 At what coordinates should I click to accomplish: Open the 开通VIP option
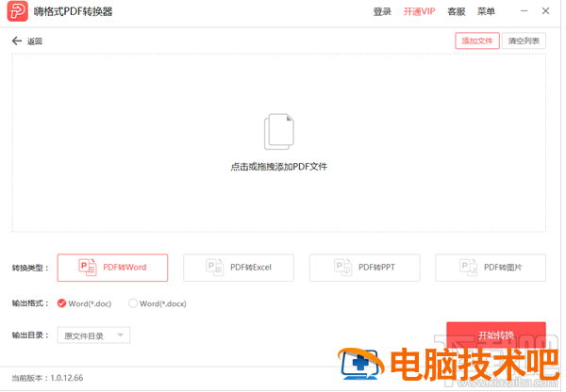[x=419, y=11]
